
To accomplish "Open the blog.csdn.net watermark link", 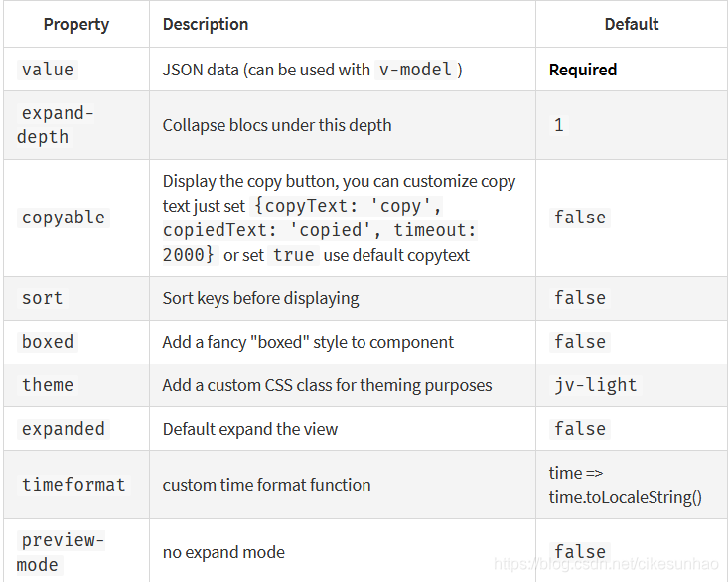I will tap(609, 565).
